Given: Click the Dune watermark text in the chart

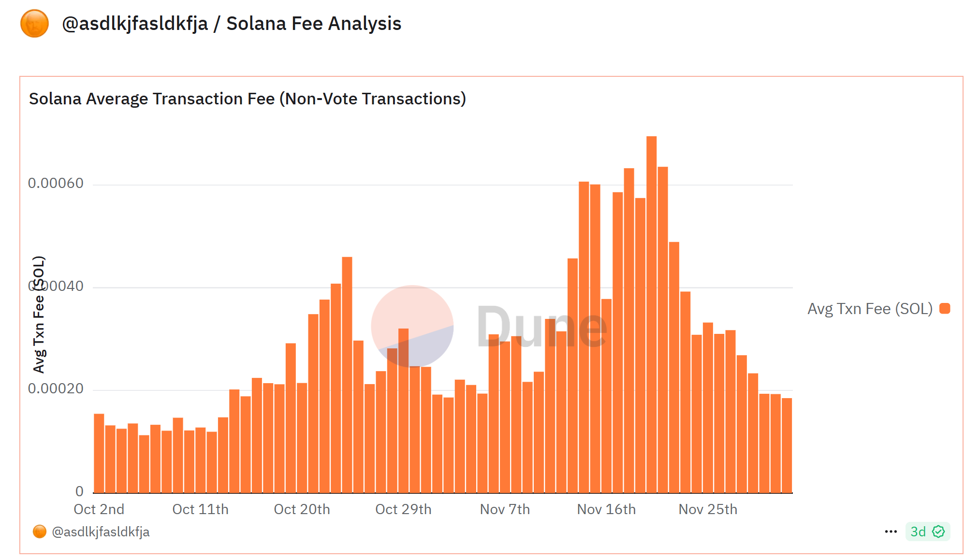Looking at the screenshot, I should point(541,328).
